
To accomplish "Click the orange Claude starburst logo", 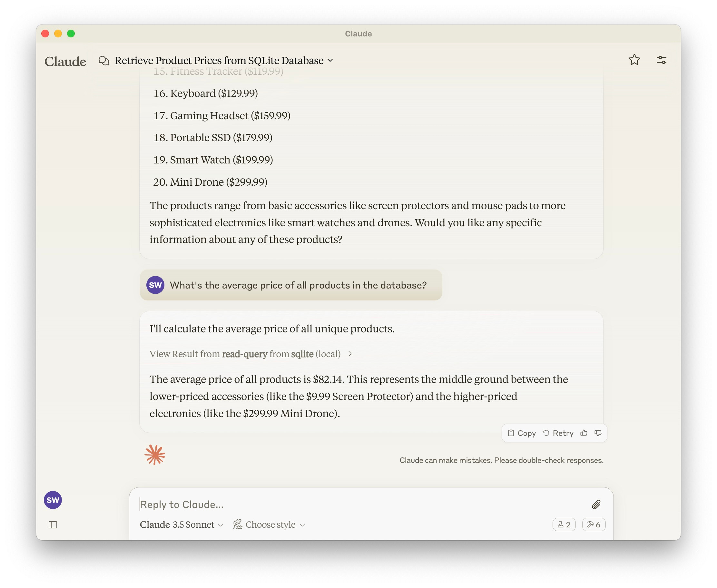I will (154, 455).
